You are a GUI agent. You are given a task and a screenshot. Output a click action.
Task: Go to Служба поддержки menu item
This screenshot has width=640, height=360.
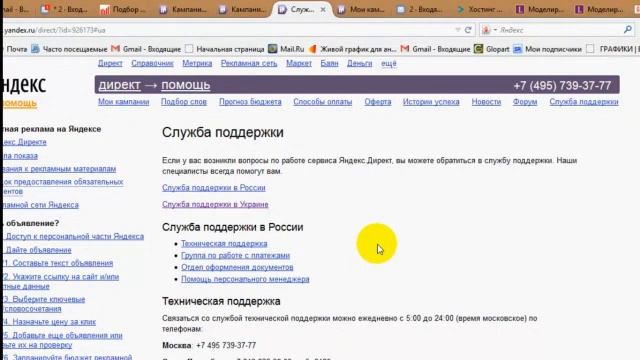pos(584,102)
